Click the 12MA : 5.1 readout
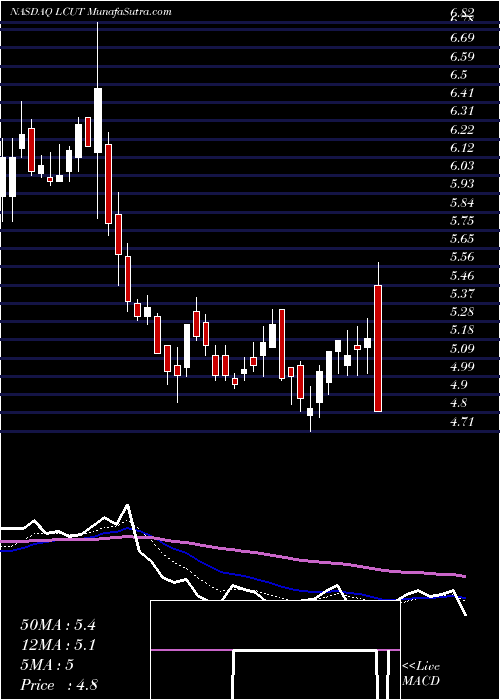Image resolution: width=500 pixels, height=700 pixels. (x=58, y=645)
